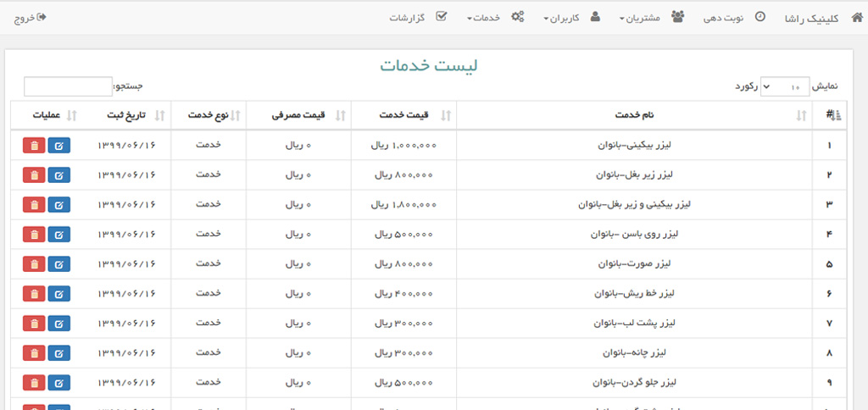Click the date ۱۳۹۹/۰۶/۱۶ in row ۵
Viewport: 868px width, 410px height.
coord(127,264)
